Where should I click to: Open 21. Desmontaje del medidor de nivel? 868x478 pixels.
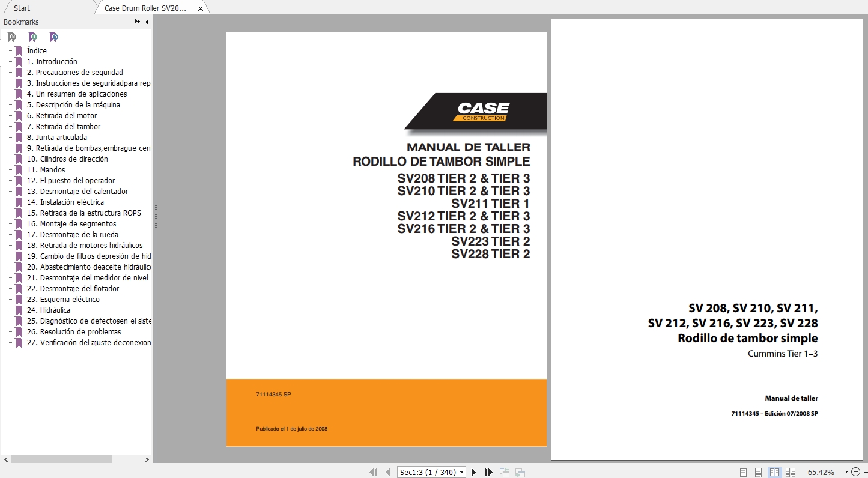[x=88, y=278]
